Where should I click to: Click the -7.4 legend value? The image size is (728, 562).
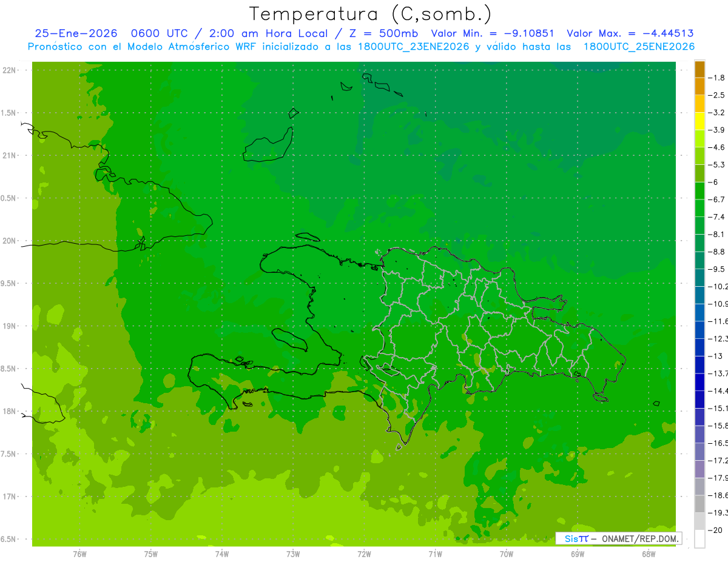716,216
